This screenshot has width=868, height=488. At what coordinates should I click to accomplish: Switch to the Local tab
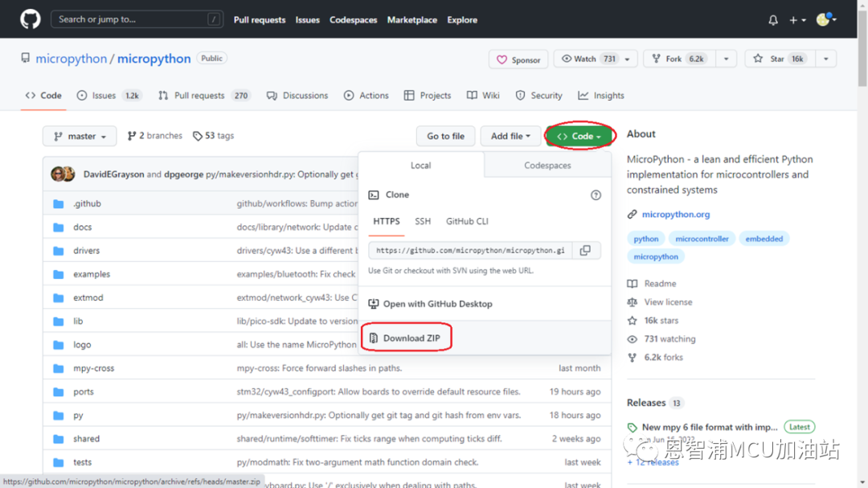coord(420,165)
